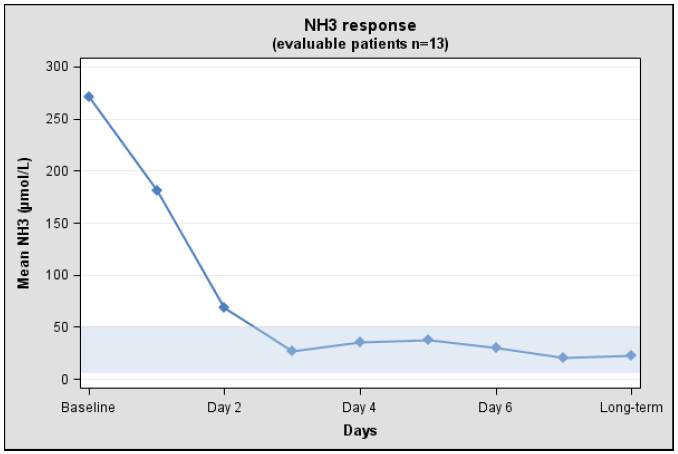This screenshot has height=454, width=678.
Task: Click the "Day 2" x-axis label
Action: point(224,408)
